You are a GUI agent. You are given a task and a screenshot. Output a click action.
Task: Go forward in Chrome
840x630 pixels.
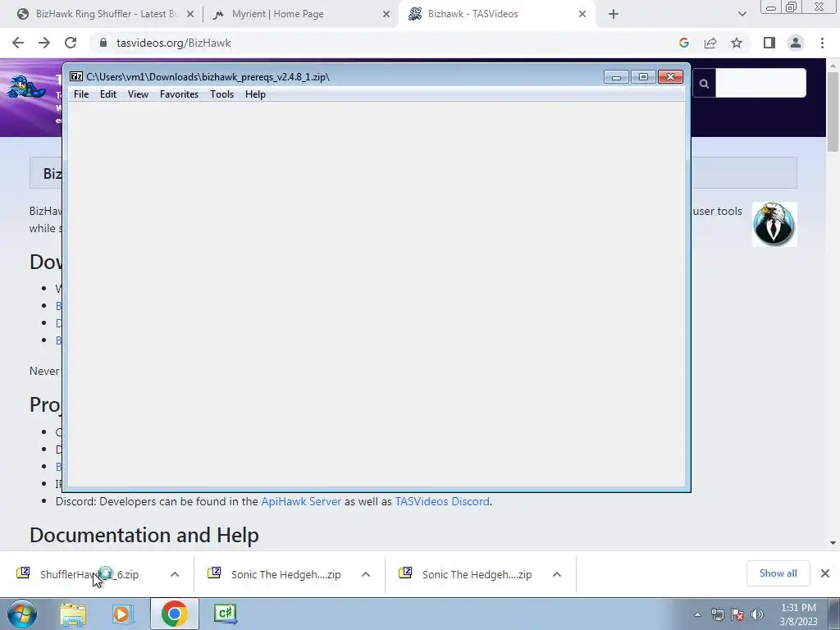[x=44, y=43]
